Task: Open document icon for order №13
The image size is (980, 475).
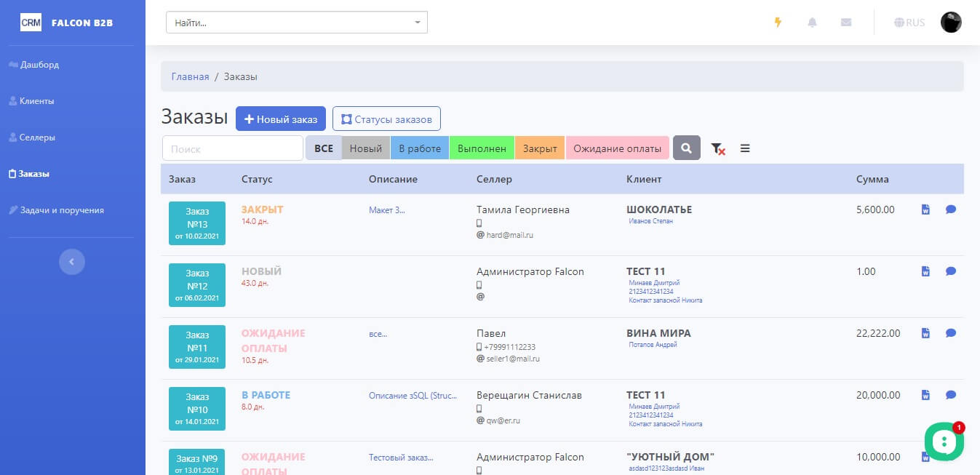Action: 925,209
